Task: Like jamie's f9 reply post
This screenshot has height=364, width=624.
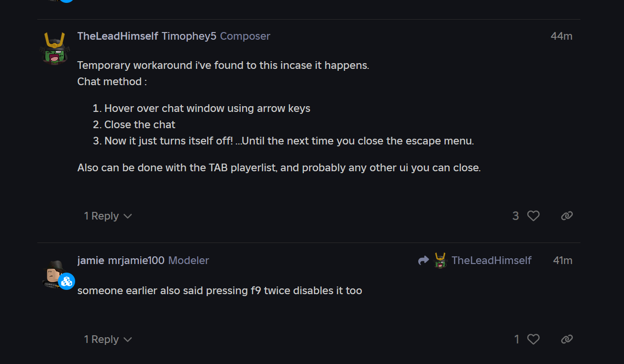Action: (x=533, y=340)
